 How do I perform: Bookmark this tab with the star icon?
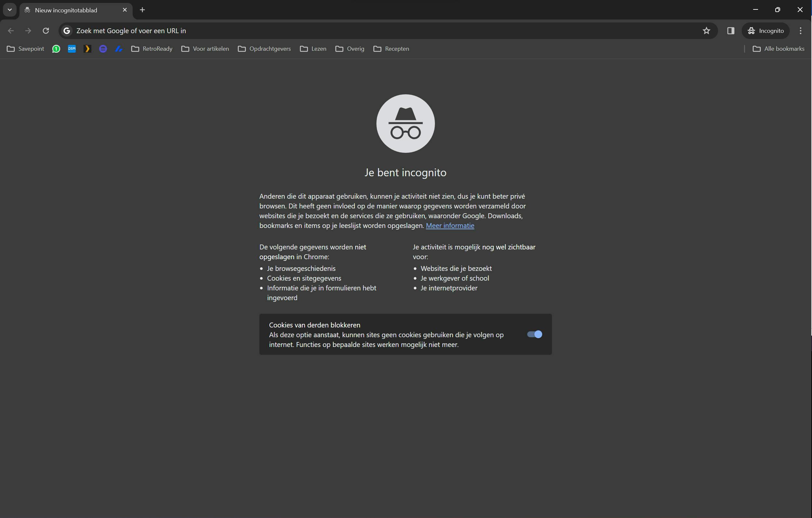(x=706, y=31)
